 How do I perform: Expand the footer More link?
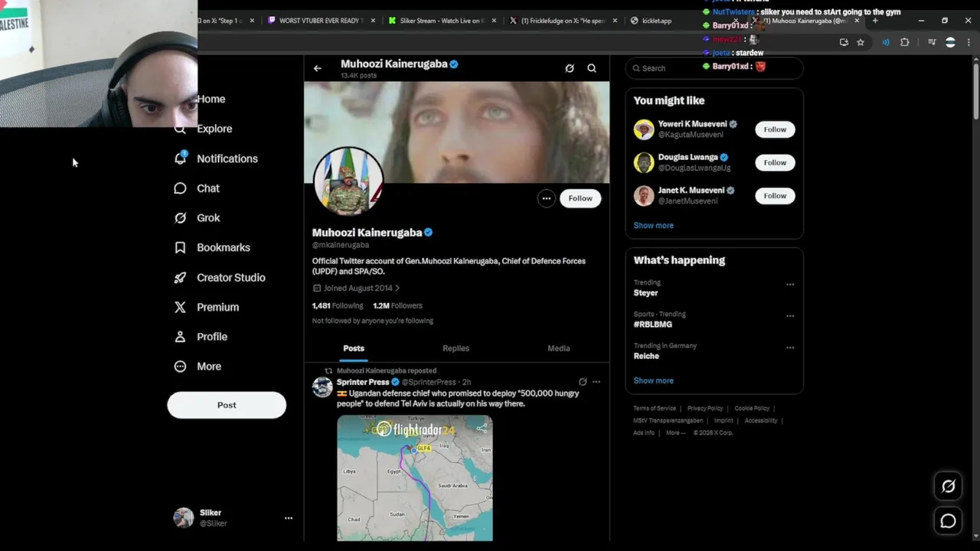[x=675, y=432]
